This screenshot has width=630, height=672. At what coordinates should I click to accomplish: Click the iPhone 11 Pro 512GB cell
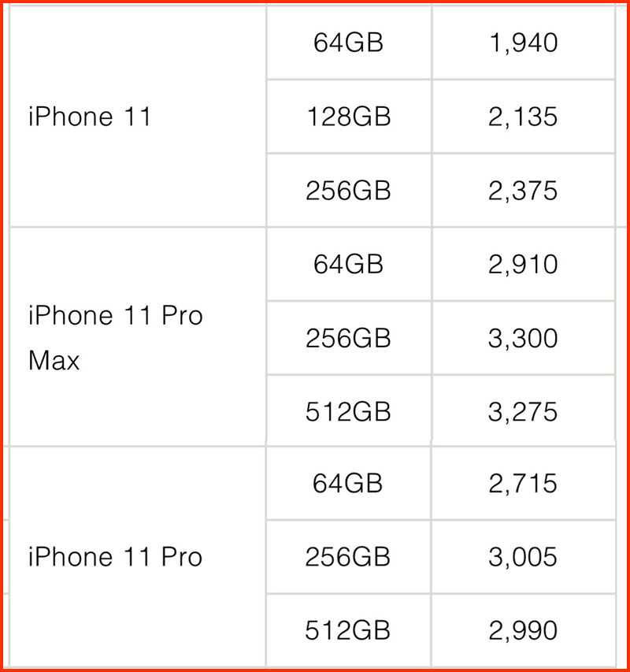pyautogui.click(x=348, y=630)
